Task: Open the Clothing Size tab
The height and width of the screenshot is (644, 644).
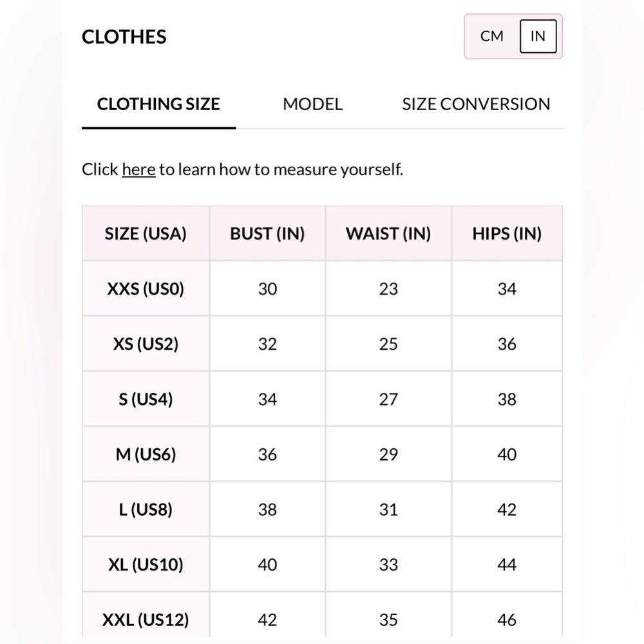Action: (158, 104)
